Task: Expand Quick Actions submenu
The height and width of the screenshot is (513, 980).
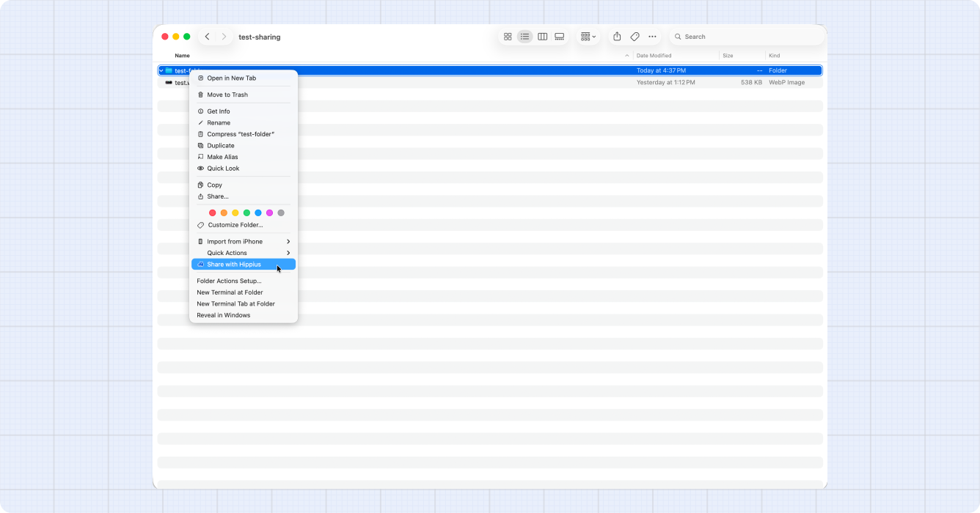Action: [x=244, y=253]
